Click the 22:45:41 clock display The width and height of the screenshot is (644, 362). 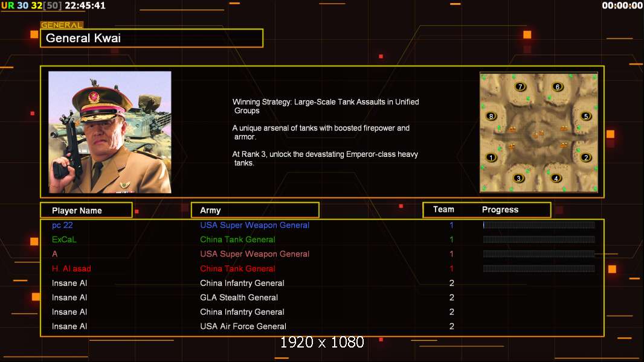point(85,6)
